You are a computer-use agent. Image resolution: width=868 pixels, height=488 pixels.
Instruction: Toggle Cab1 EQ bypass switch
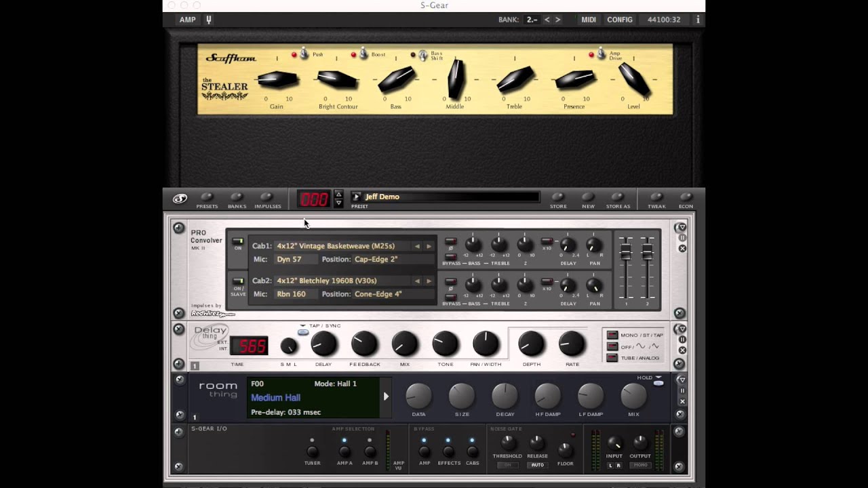point(450,256)
